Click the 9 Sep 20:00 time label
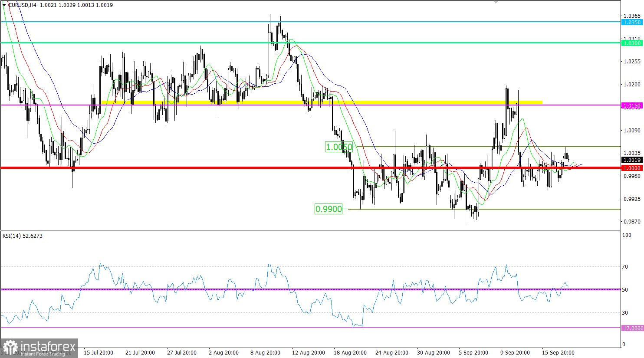 [x=515, y=353]
